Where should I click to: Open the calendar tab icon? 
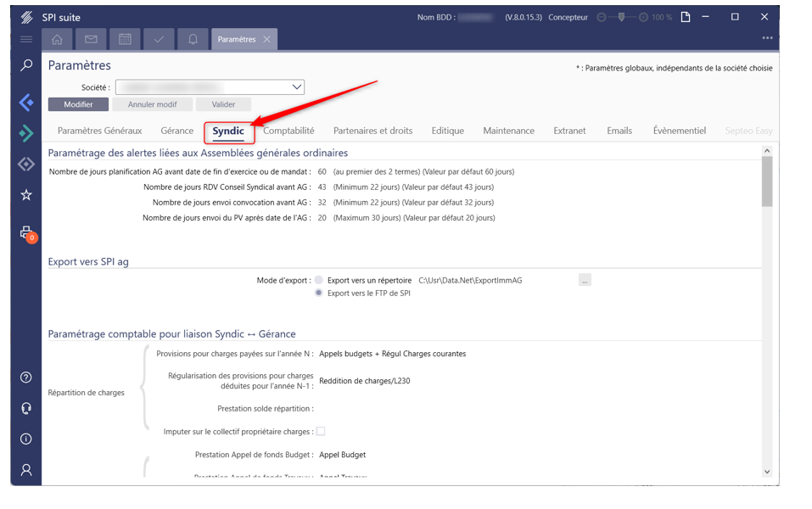point(125,39)
